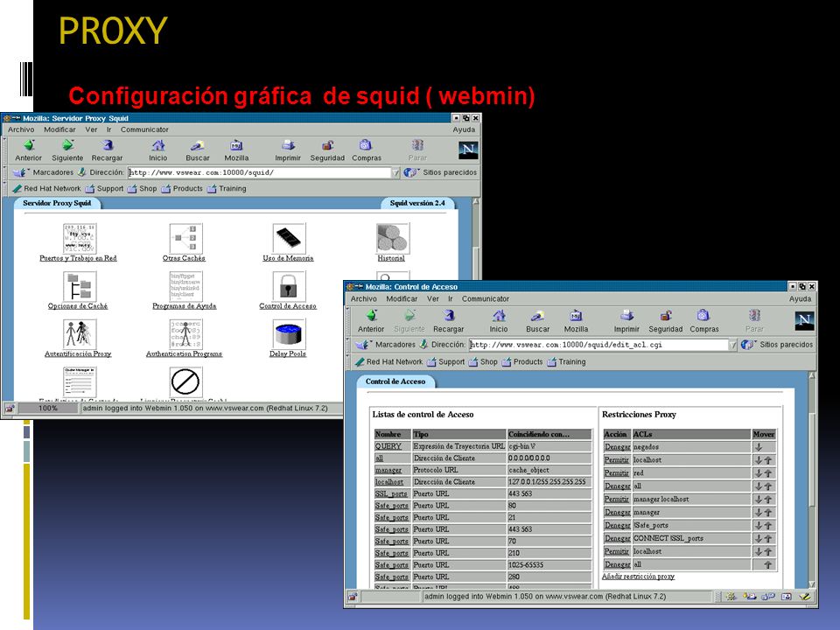Screen dimensions: 840x630
Task: Open Communicator menu in Servidor Proxy Squid window
Action: [x=144, y=129]
